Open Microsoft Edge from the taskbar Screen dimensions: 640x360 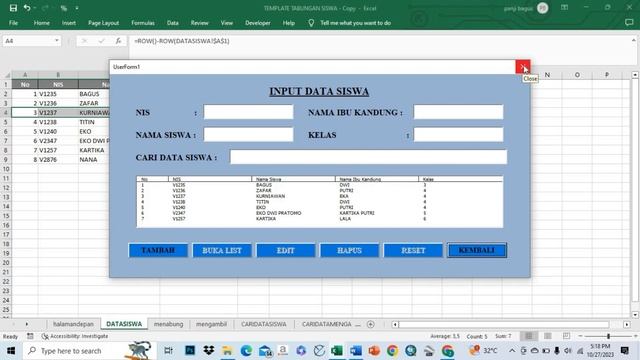tap(246, 351)
